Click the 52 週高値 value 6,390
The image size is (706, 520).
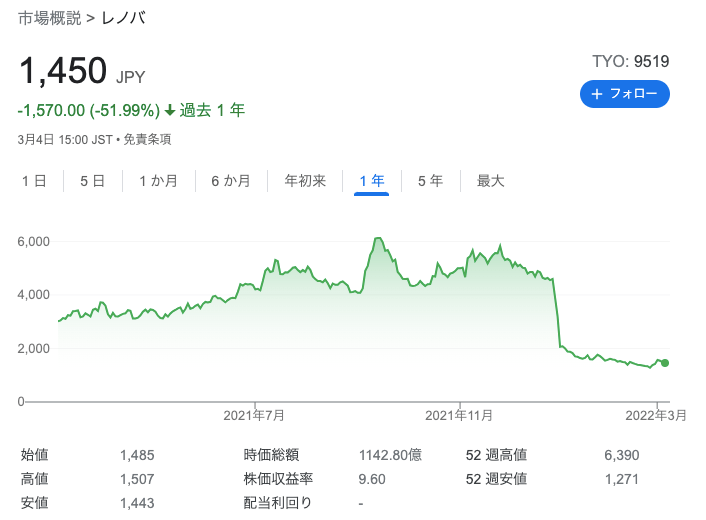pyautogui.click(x=621, y=455)
